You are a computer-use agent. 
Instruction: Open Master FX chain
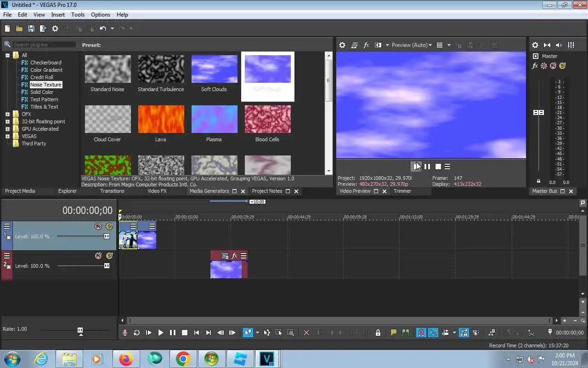pos(535,66)
